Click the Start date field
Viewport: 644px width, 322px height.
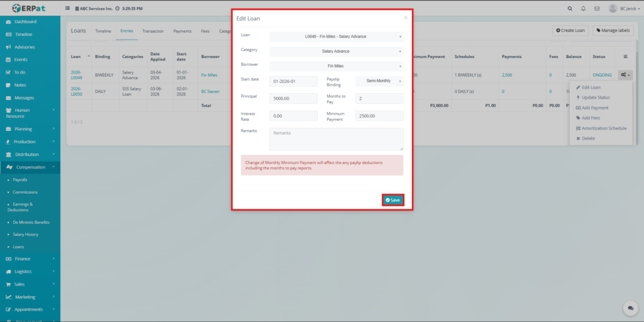[293, 81]
